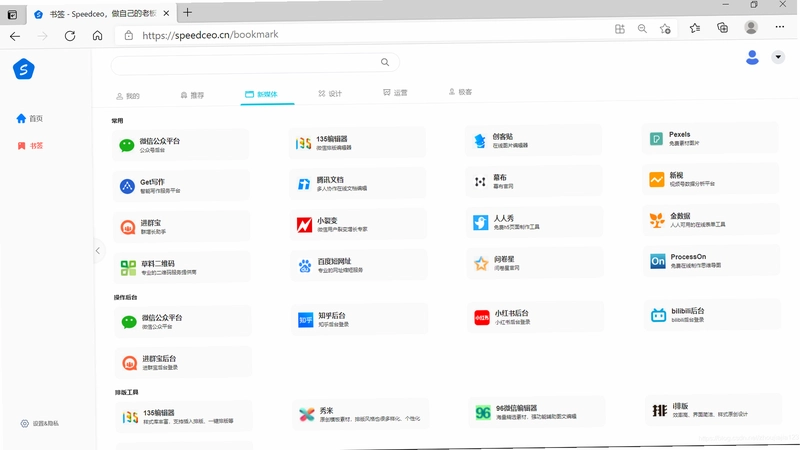Viewport: 800px width, 450px height.
Task: Open 设置&隐私 at the sidebar bottom
Action: pyautogui.click(x=40, y=423)
